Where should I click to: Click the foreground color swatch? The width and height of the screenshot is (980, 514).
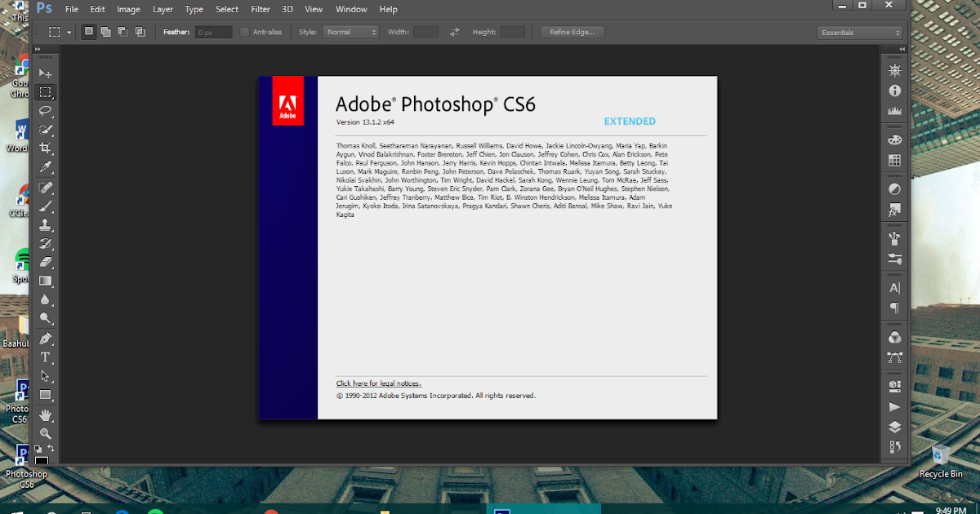(40, 459)
